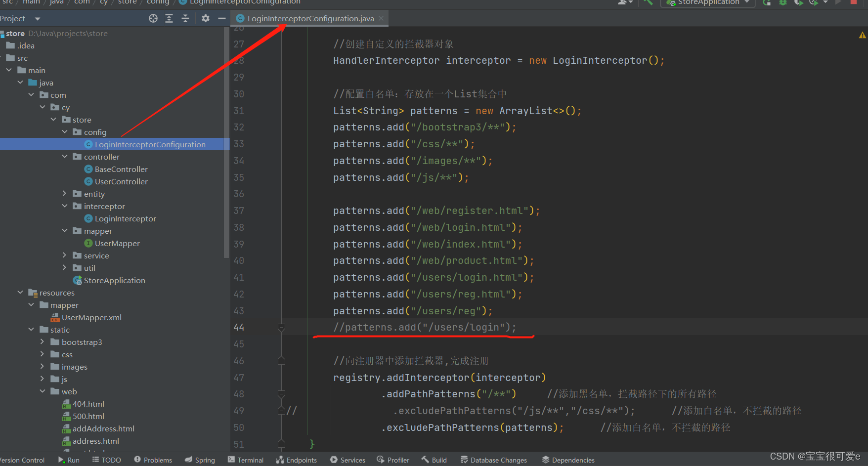The image size is (868, 466).
Task: Open BaseController class
Action: tap(121, 169)
